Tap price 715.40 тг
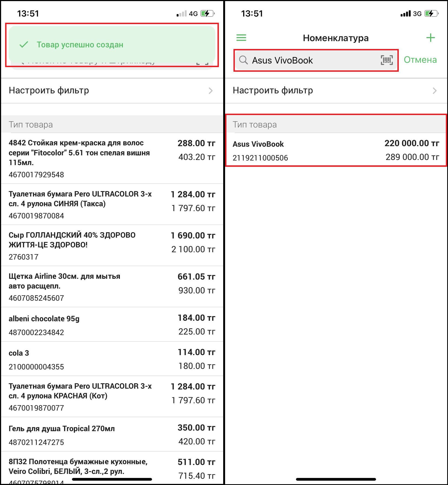 click(197, 476)
